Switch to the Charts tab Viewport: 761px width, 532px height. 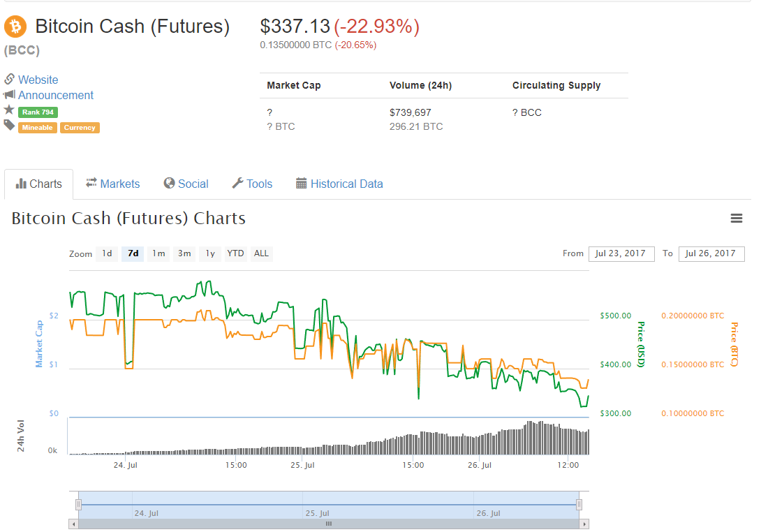coord(39,184)
